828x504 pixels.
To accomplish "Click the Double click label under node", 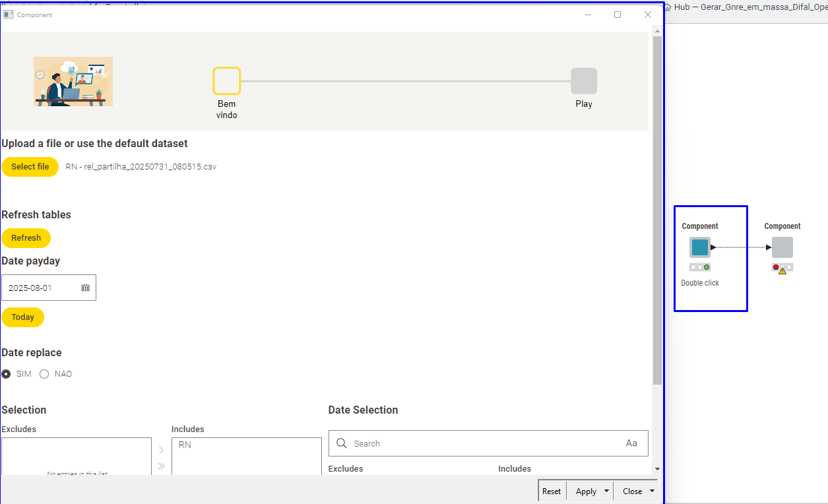I will point(700,283).
